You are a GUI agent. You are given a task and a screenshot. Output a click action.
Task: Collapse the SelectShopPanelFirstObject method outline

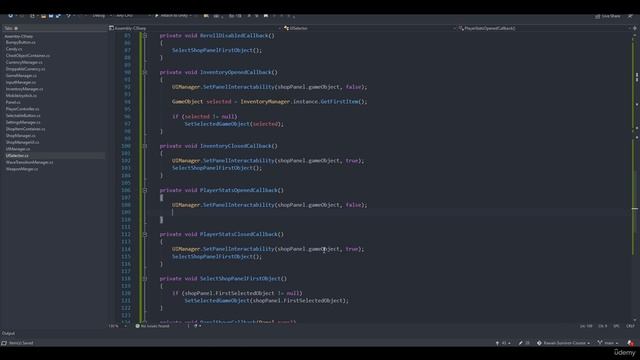tap(145, 279)
